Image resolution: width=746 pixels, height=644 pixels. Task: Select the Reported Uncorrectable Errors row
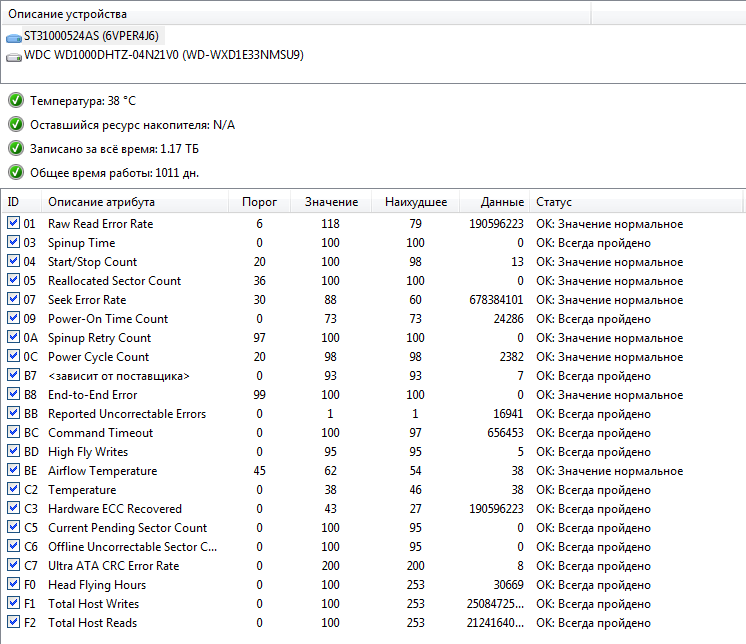[127, 414]
